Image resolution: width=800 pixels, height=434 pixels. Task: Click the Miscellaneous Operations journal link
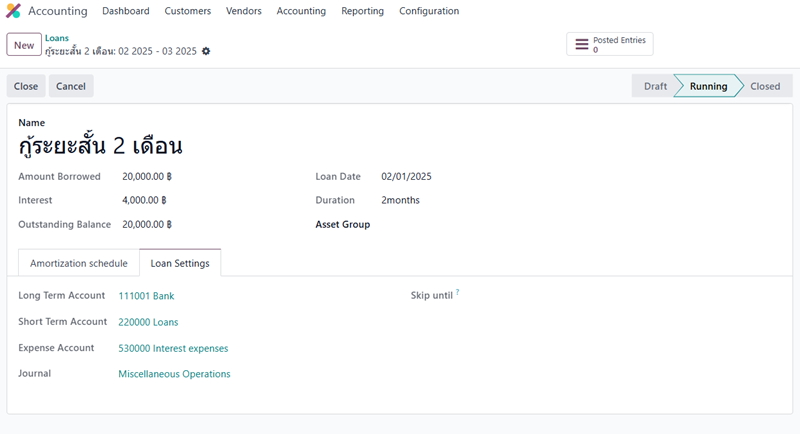174,374
